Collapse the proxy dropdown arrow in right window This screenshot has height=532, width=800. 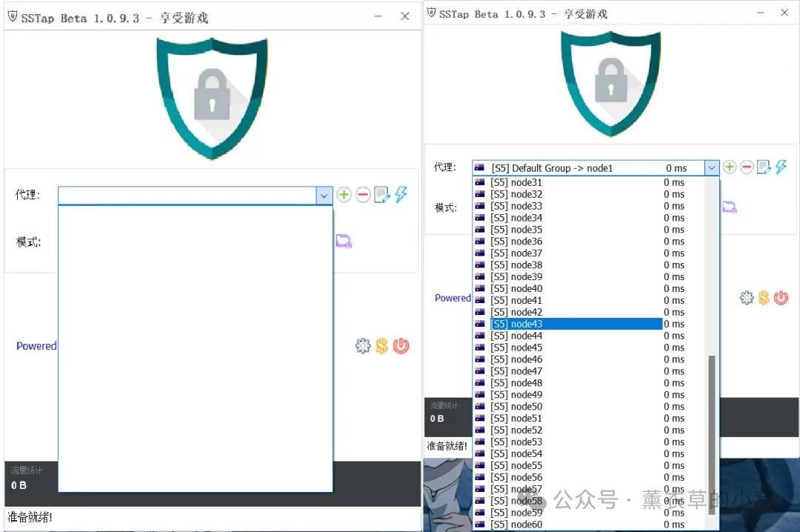pos(712,168)
